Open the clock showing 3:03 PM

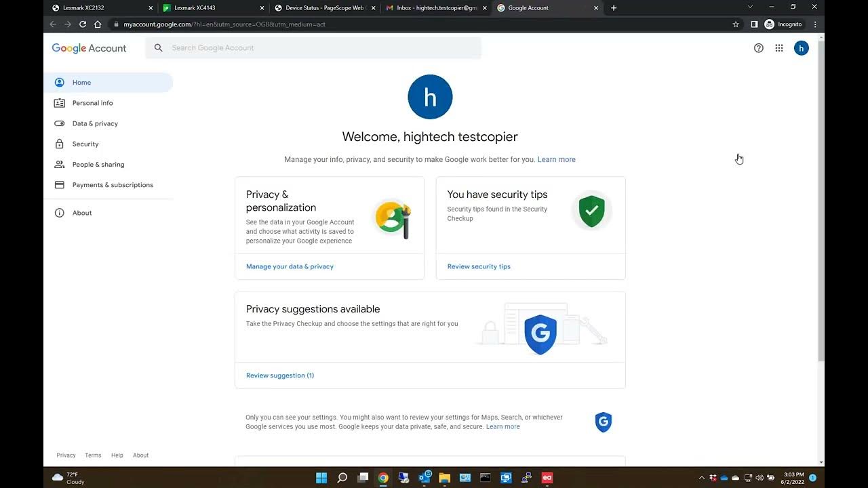coord(793,478)
